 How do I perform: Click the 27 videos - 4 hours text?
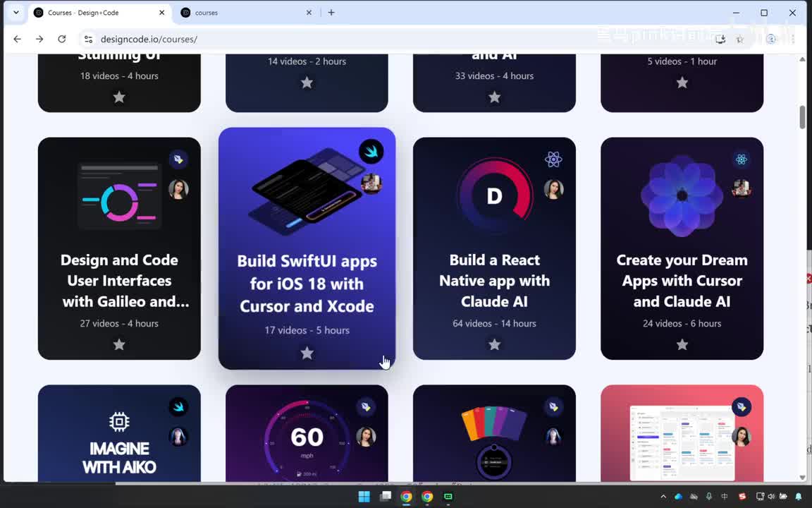[119, 323]
